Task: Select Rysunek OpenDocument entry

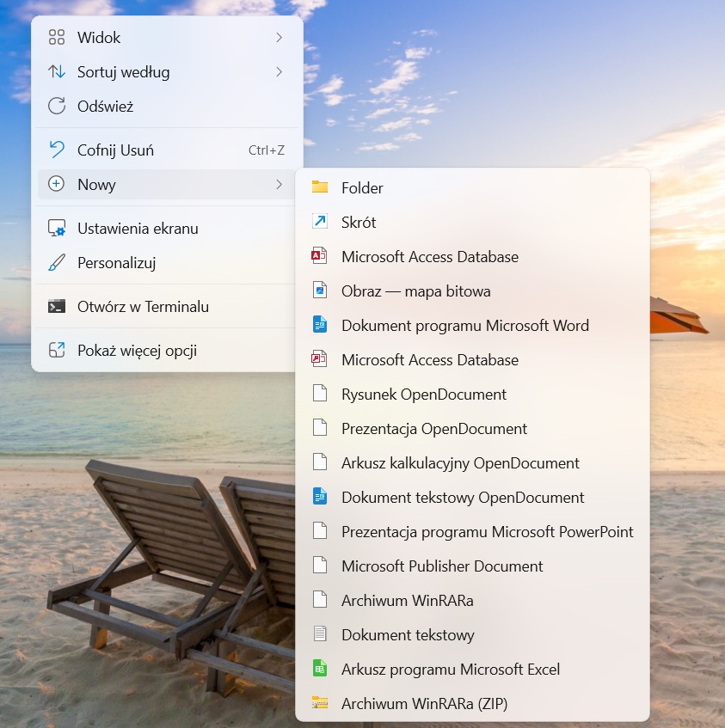Action: tap(424, 395)
